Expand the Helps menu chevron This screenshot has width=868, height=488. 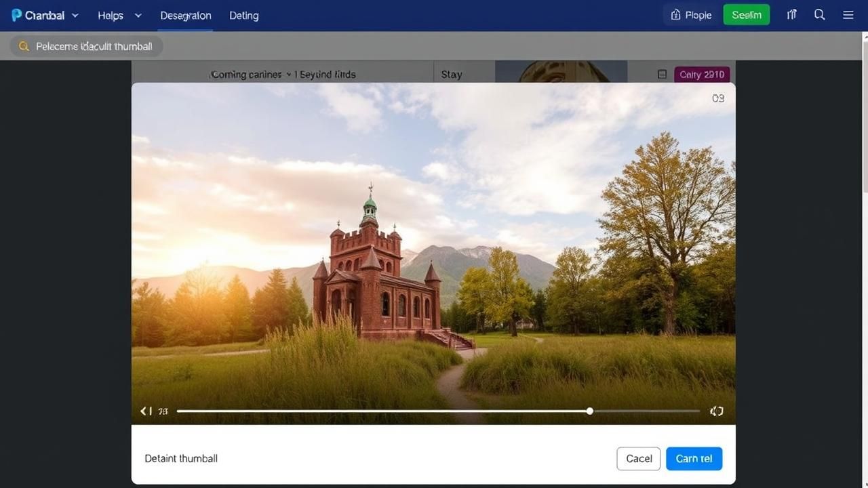pyautogui.click(x=138, y=15)
